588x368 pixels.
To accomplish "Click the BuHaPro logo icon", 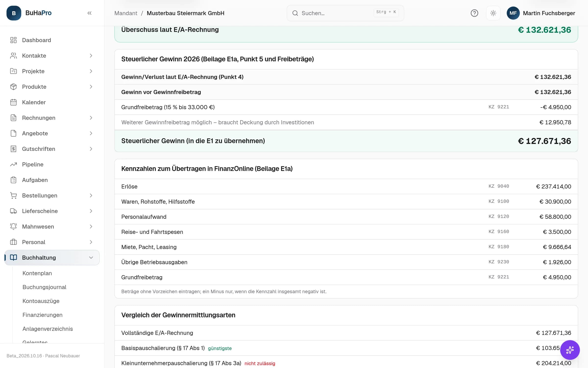I will pyautogui.click(x=14, y=13).
